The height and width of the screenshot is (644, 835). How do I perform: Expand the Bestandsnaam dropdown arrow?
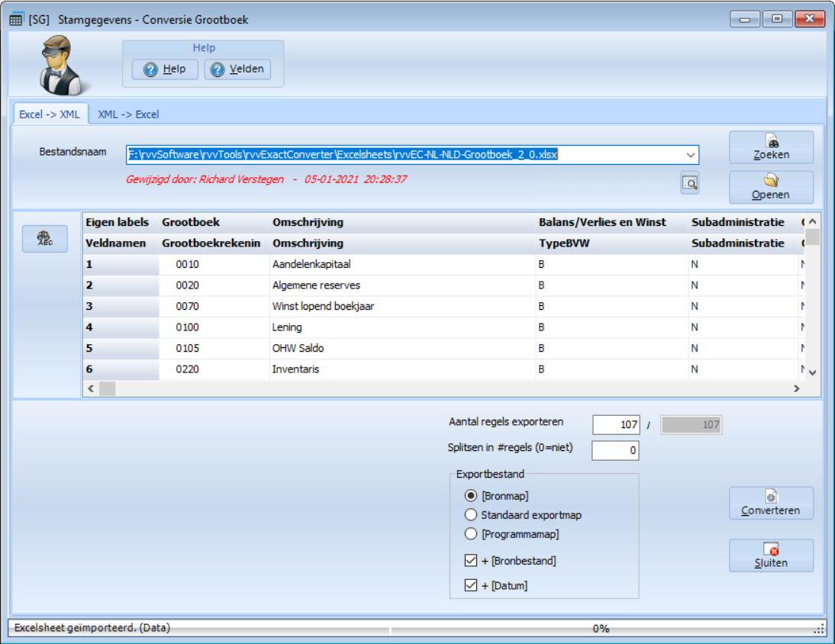690,155
